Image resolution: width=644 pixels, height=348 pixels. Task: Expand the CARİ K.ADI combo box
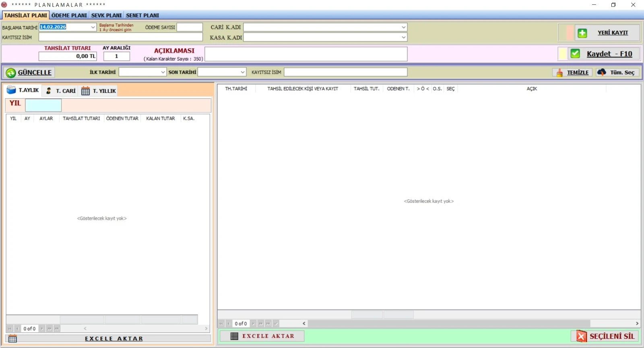(403, 27)
